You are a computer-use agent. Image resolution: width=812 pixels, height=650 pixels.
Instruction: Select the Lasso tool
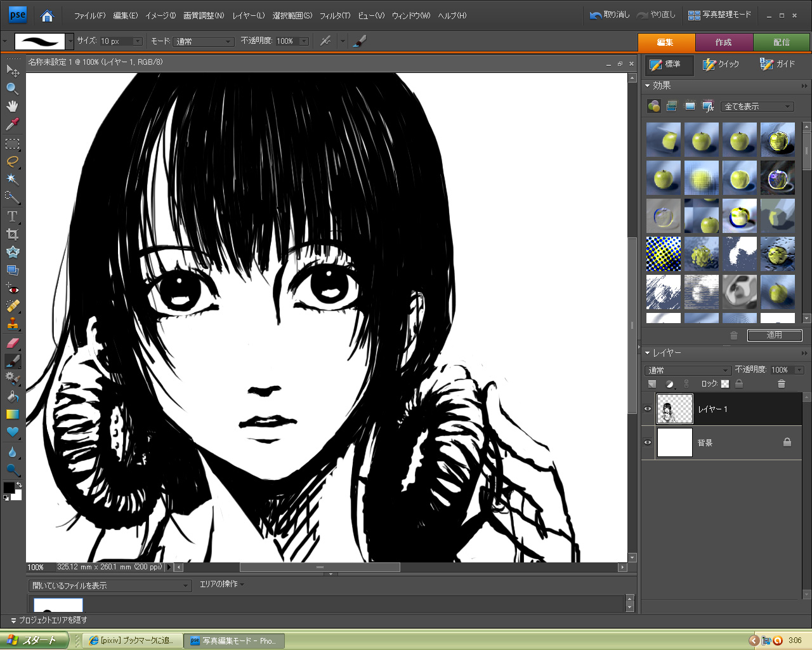coord(12,161)
